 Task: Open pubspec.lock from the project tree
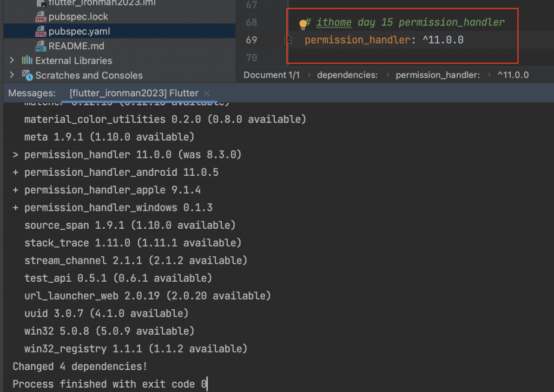tap(78, 17)
